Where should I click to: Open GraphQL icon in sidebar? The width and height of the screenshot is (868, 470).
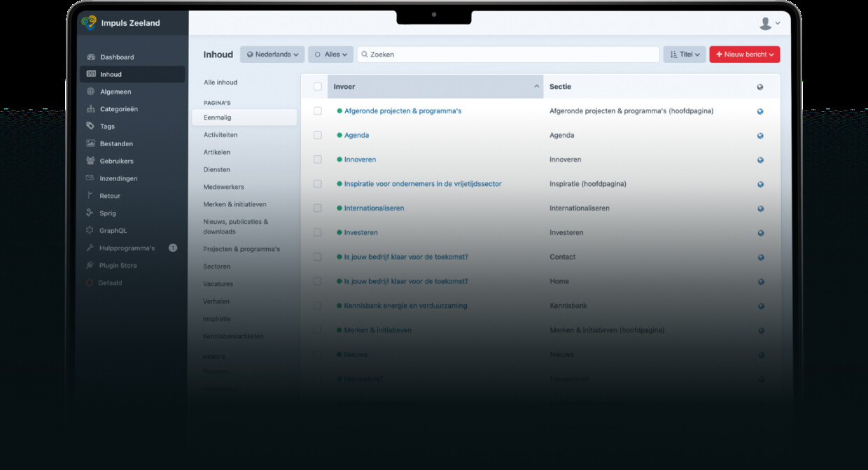click(x=90, y=230)
